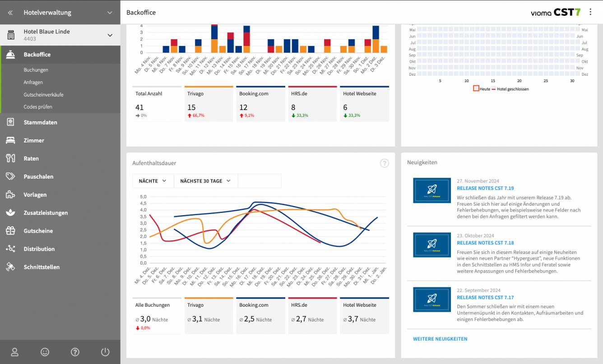Select the Trivago bookings card showing 15
Viewport: 603px width, 364px height.
[209, 104]
